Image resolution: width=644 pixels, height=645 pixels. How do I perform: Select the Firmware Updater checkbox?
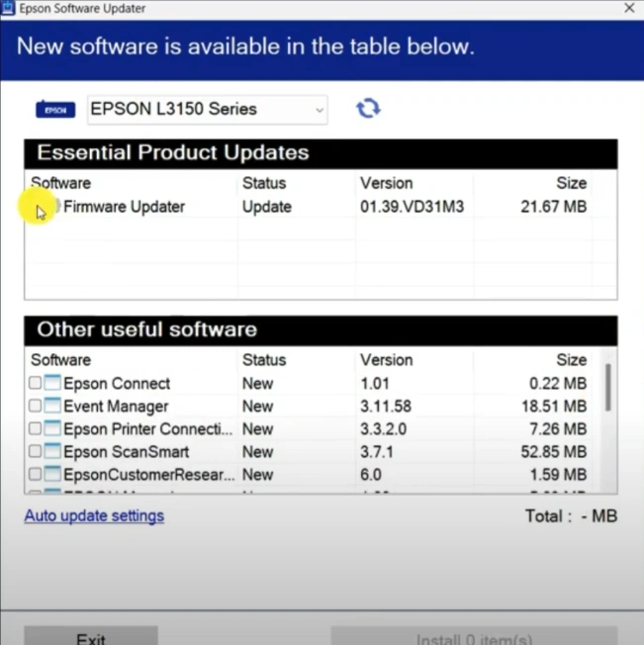(39, 208)
